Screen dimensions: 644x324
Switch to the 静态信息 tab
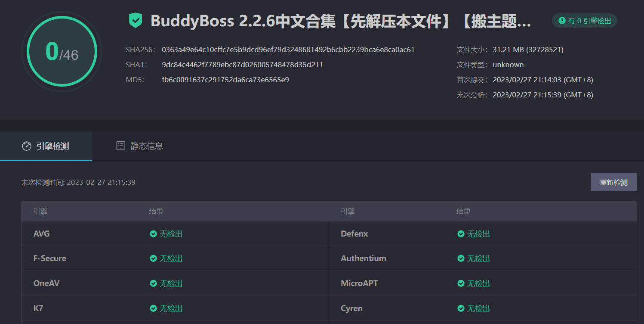140,146
